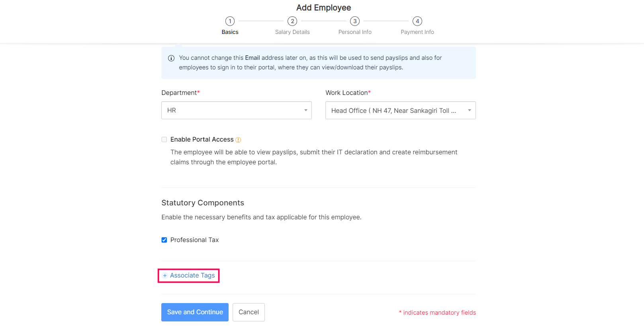644x327 pixels.
Task: Click the Cancel button
Action: (249, 312)
